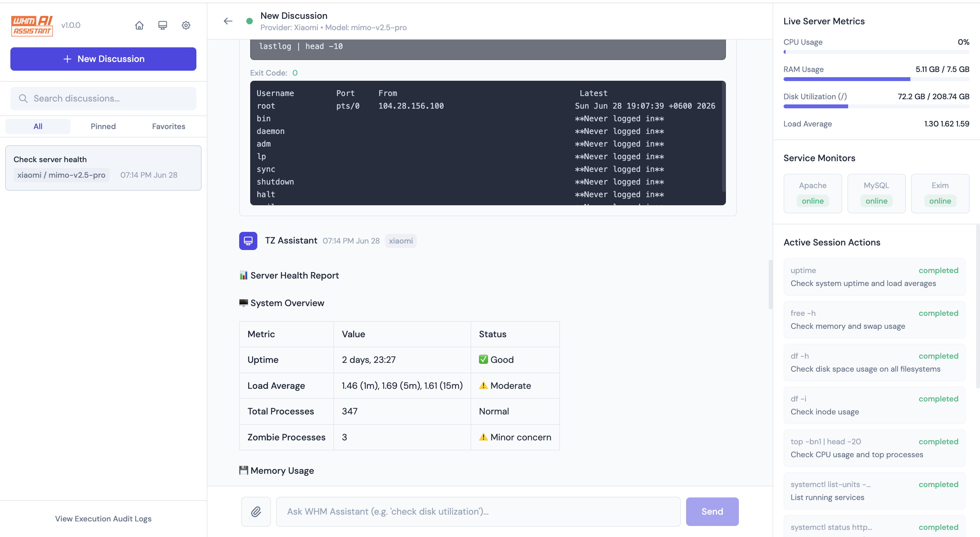The image size is (980, 537).
Task: Select the top -bn1 session action
Action: pos(874,448)
